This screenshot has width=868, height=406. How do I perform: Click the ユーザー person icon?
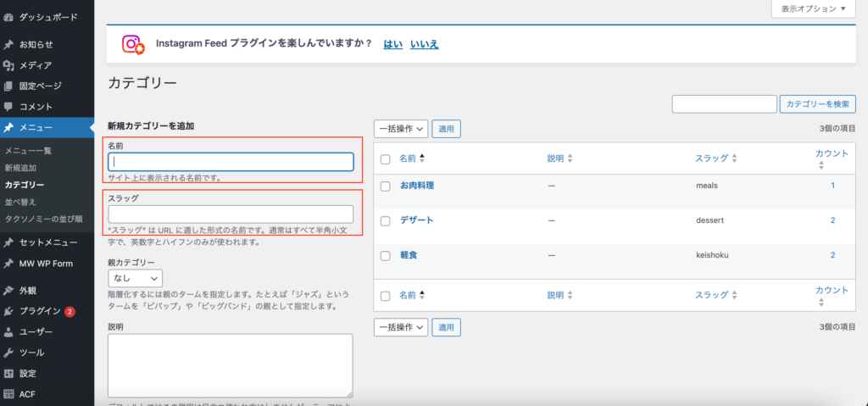(8, 331)
